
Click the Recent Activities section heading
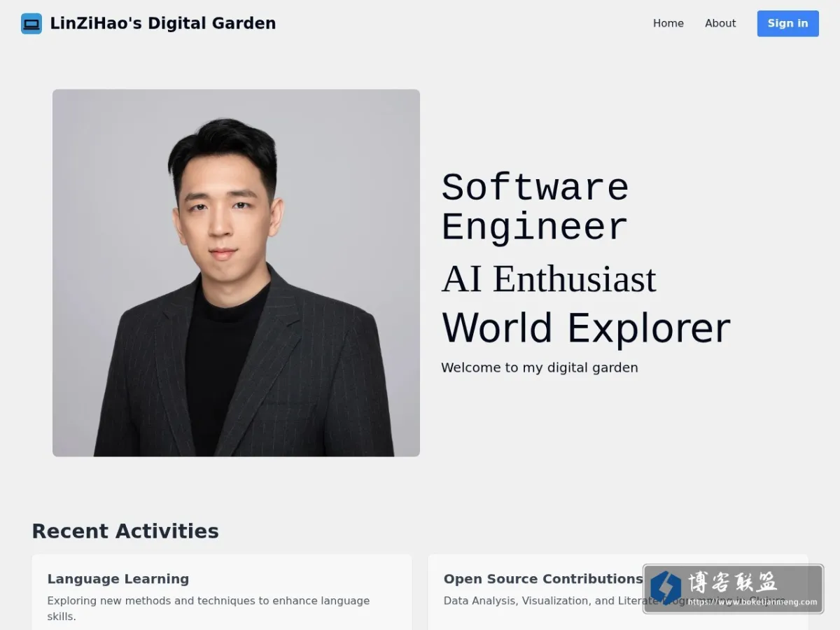(125, 531)
